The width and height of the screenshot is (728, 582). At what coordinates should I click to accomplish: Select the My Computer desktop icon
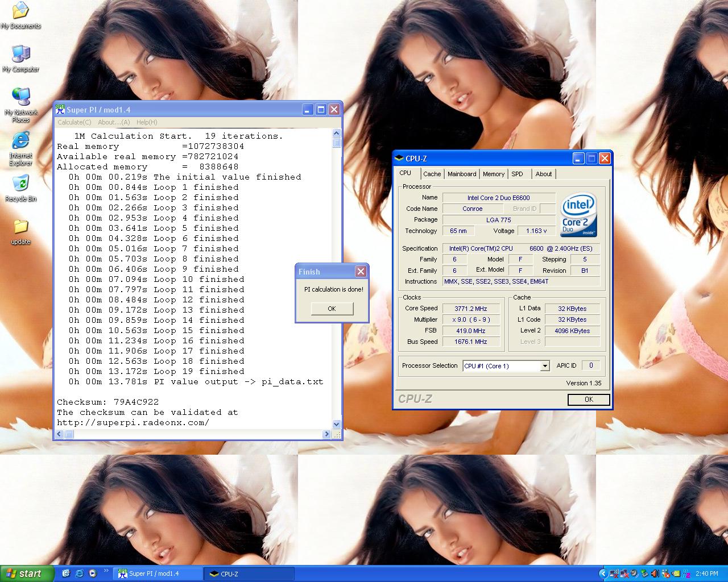pos(20,59)
